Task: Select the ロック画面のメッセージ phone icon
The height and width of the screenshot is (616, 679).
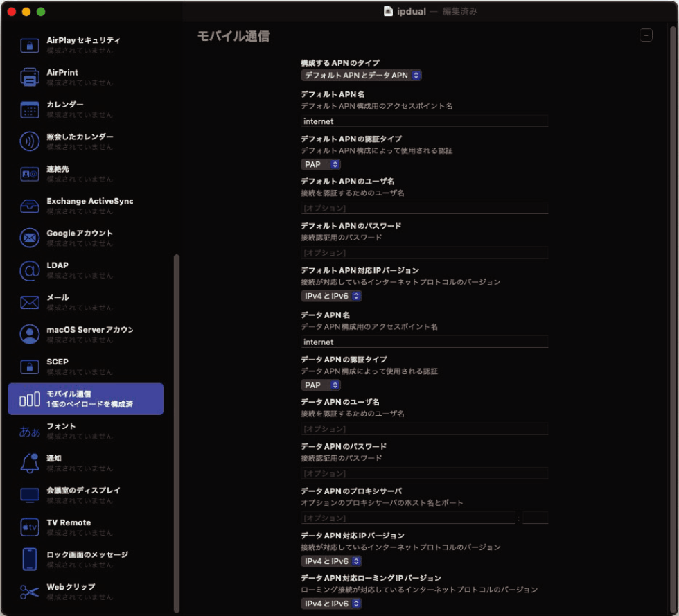Action: (29, 559)
